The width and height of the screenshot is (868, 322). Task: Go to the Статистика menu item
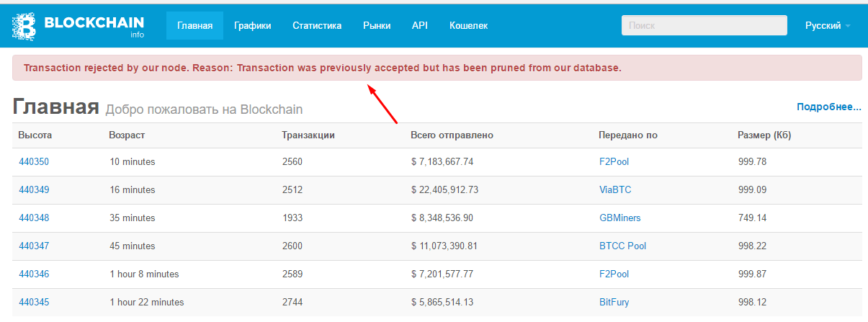coord(317,26)
